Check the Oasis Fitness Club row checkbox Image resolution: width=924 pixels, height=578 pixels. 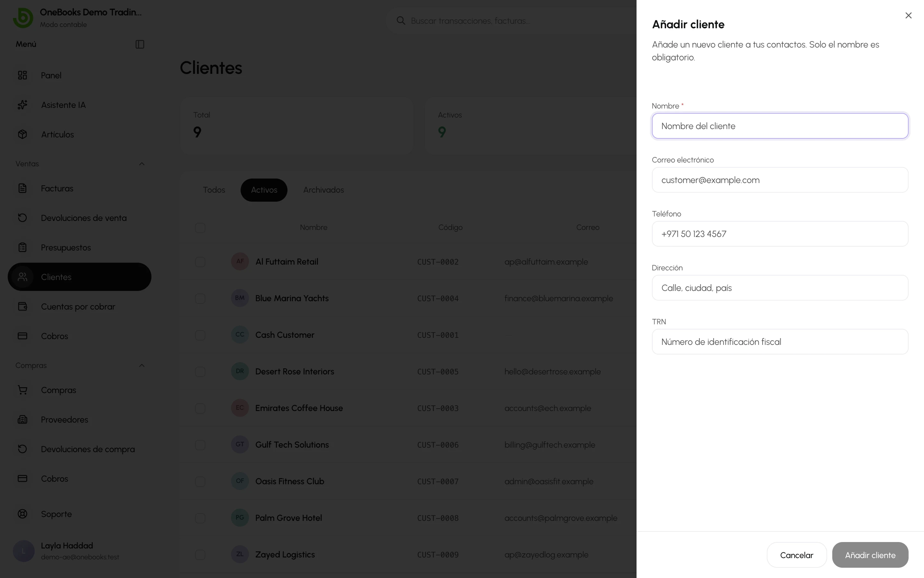click(200, 482)
